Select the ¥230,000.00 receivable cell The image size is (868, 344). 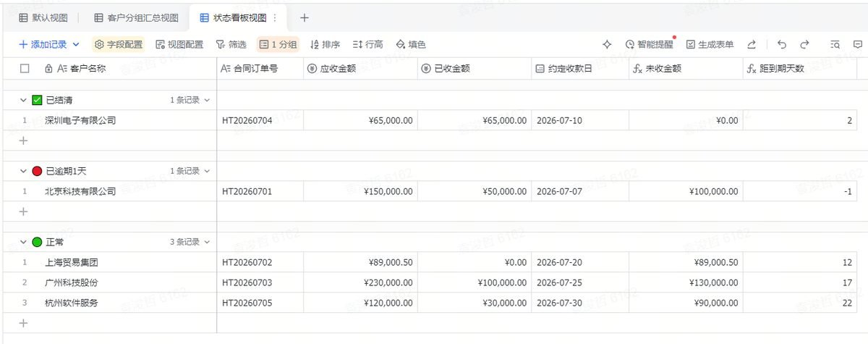tap(360, 282)
